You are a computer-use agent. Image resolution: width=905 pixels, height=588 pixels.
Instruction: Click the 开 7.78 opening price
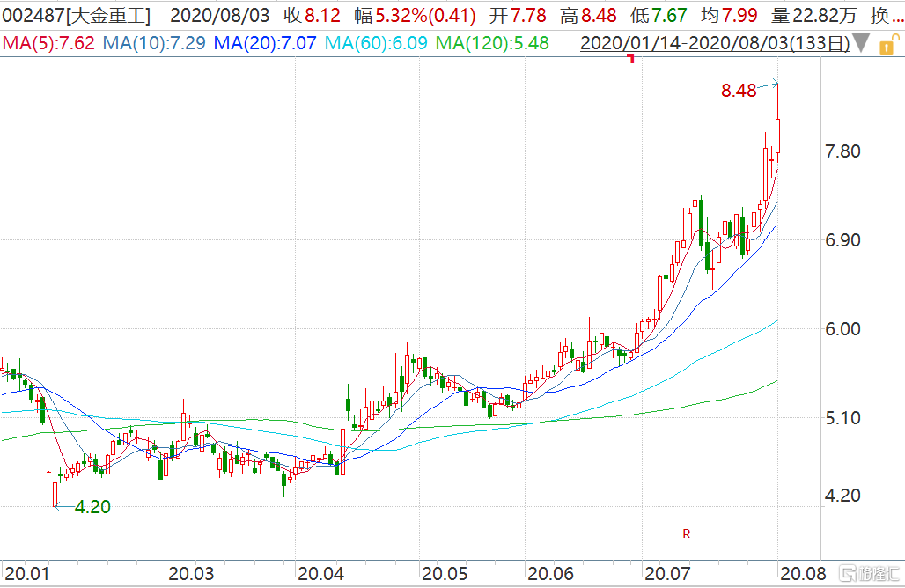point(518,16)
